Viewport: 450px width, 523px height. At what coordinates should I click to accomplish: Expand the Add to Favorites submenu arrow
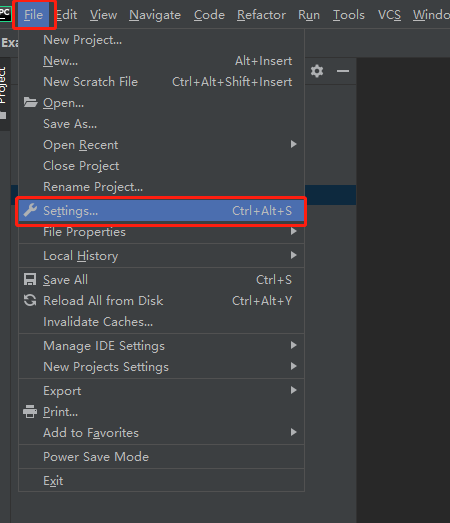(x=293, y=432)
